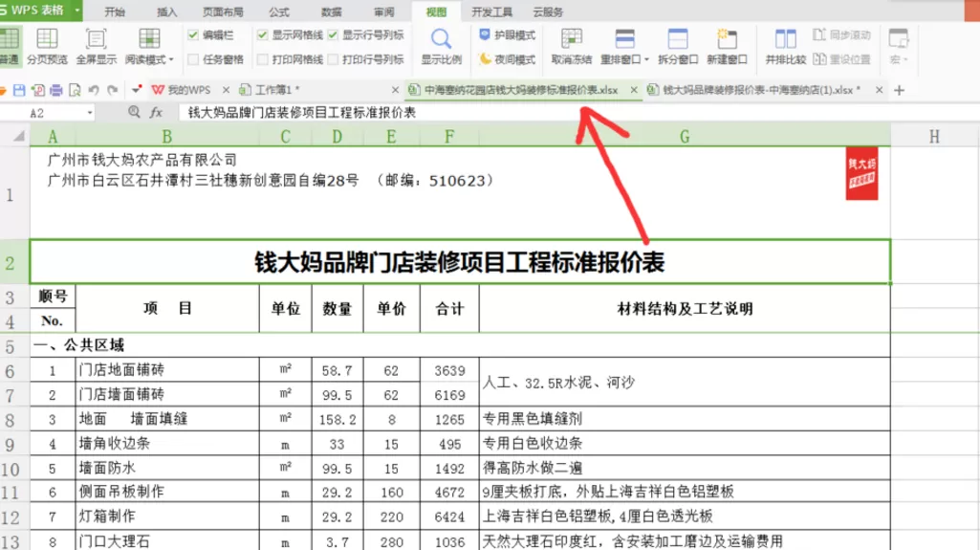
Task: Close the 我的WPS tab
Action: (x=226, y=90)
